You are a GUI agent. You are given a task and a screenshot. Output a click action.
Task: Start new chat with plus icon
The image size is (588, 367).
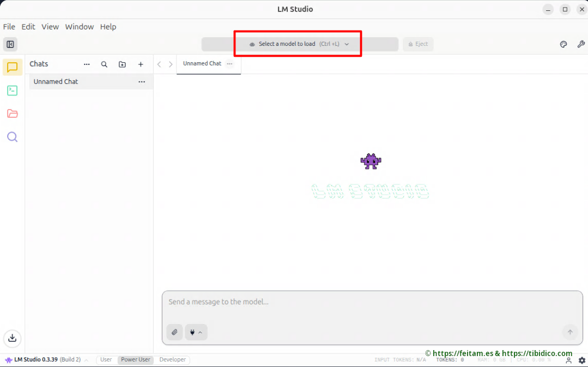[141, 64]
